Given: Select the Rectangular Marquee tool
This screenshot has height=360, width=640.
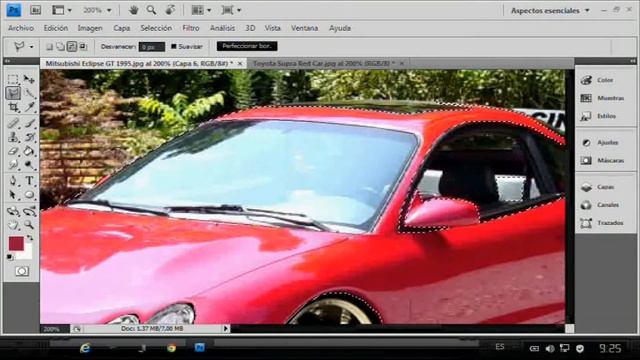Looking at the screenshot, I should tap(13, 79).
